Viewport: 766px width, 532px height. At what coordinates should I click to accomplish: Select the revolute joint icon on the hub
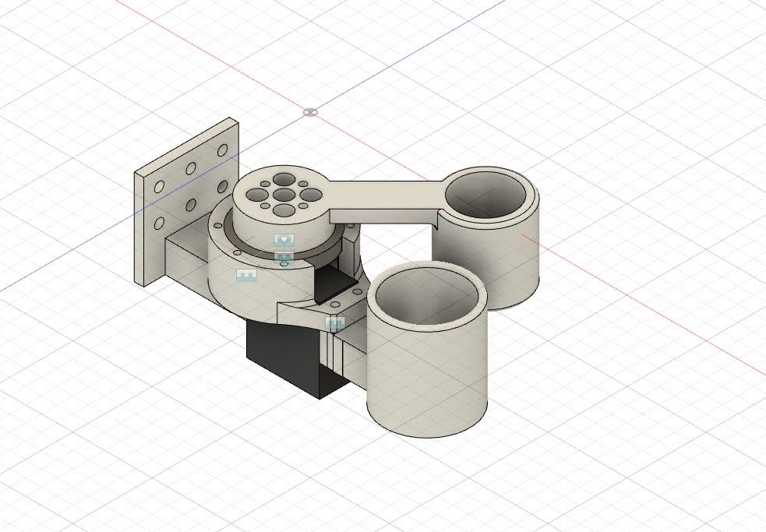click(284, 241)
